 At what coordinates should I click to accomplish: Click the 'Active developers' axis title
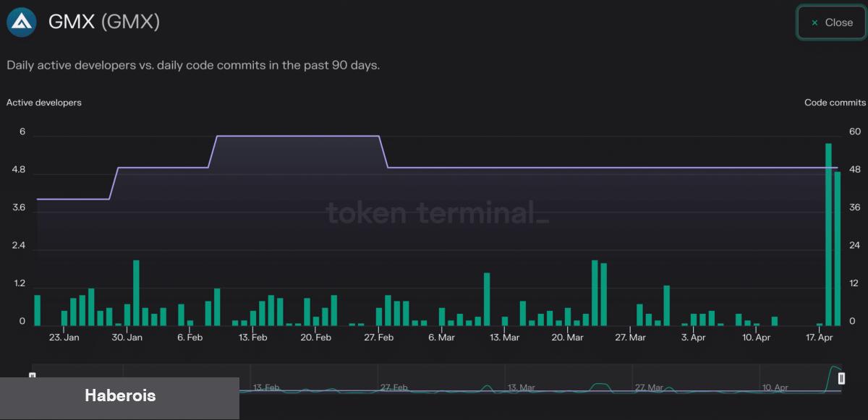[44, 103]
